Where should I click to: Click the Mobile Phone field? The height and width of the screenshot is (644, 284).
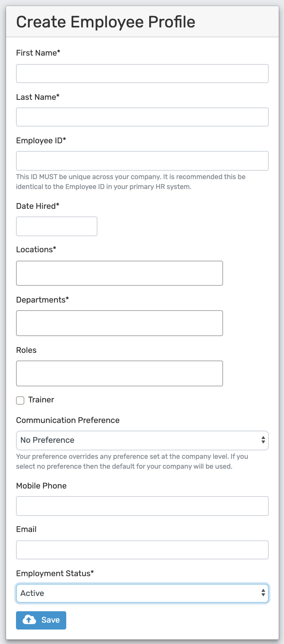142,506
